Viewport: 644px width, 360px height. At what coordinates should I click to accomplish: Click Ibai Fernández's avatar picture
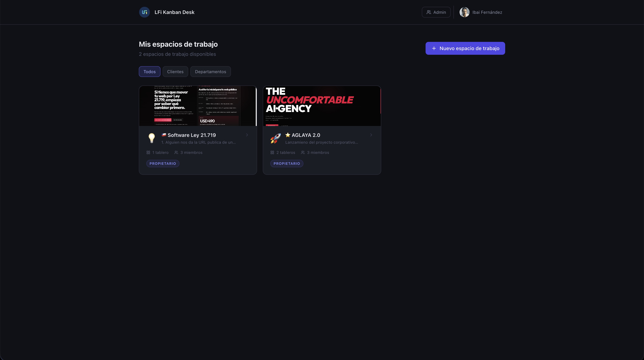pos(464,12)
